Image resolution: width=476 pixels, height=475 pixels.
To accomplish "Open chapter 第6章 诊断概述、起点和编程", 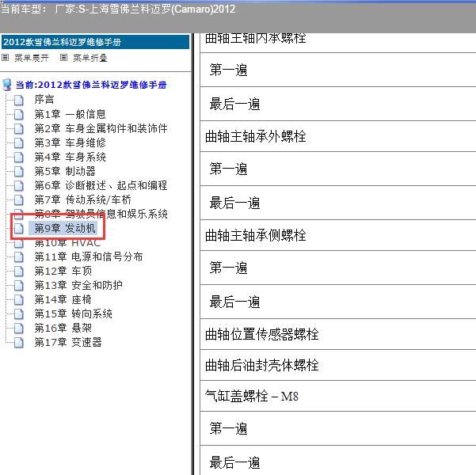I will pos(101,186).
